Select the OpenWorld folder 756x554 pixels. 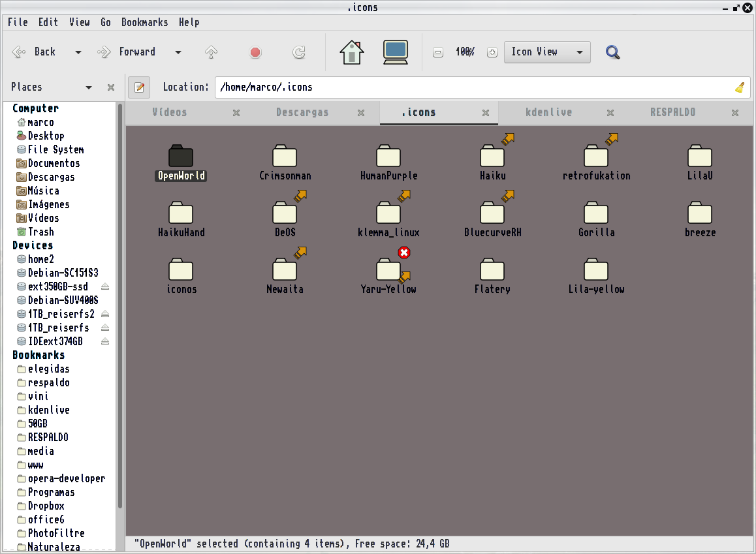(x=181, y=163)
